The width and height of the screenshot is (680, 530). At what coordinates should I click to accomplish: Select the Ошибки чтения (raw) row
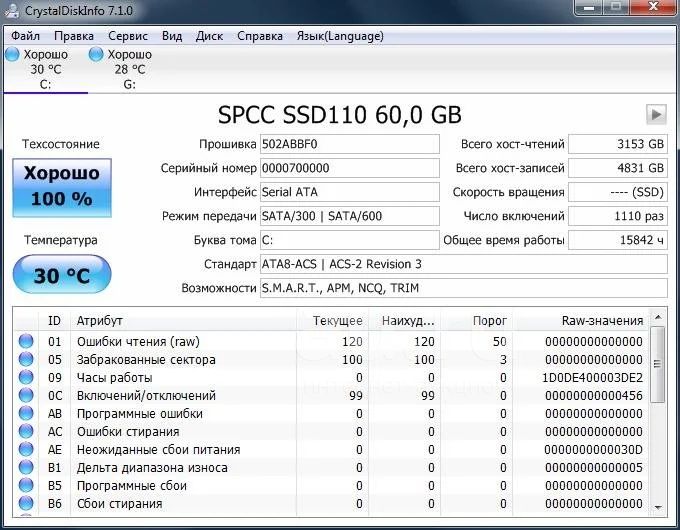point(332,341)
